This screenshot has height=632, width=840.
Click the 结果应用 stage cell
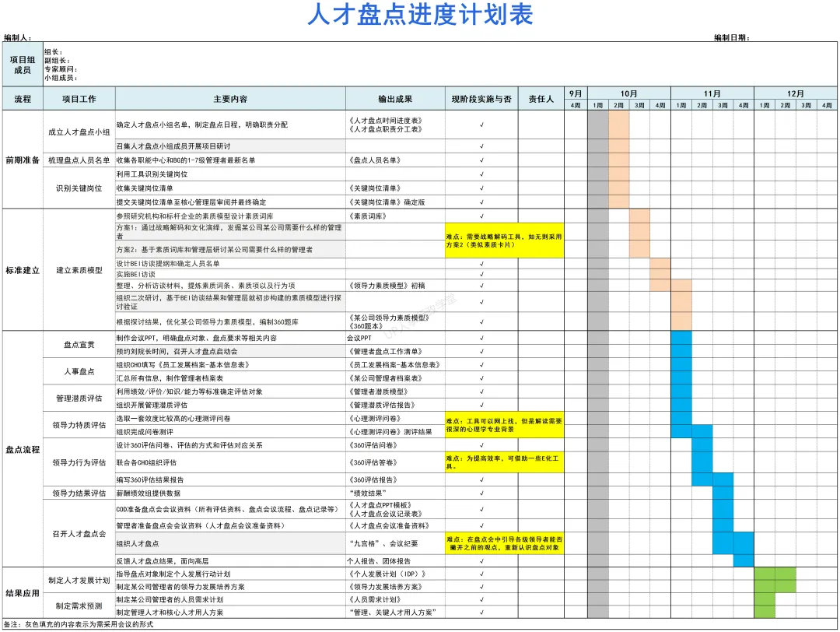click(x=23, y=593)
